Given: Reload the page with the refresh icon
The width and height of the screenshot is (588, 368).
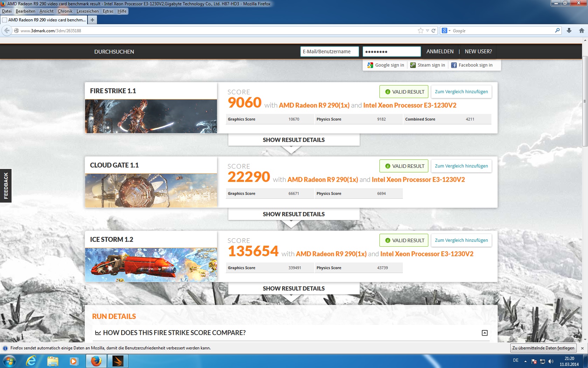Looking at the screenshot, I should pyautogui.click(x=433, y=30).
